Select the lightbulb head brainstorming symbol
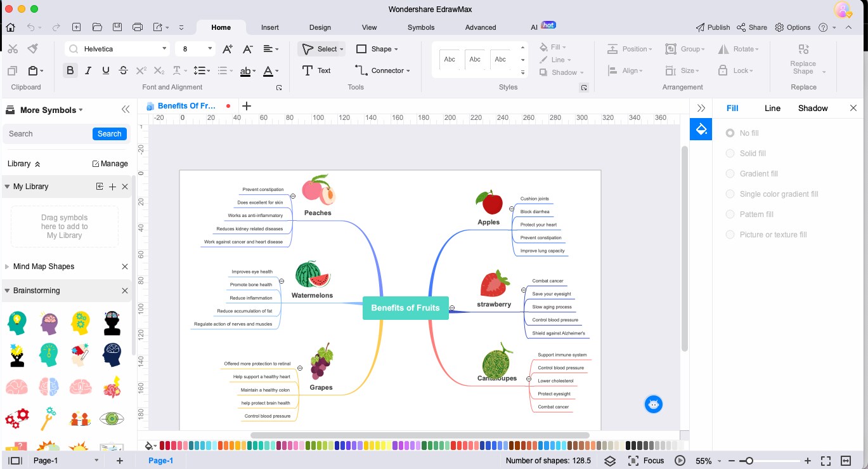 click(x=17, y=323)
